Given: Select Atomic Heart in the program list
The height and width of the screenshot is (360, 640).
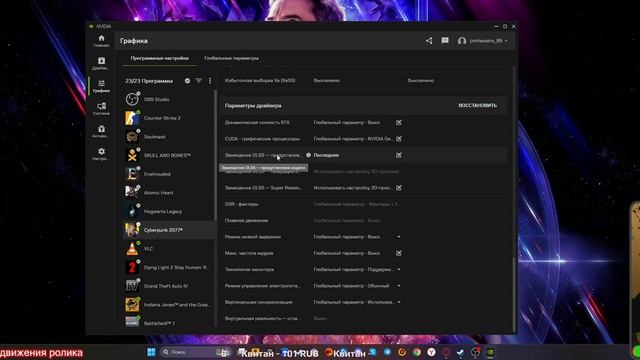Looking at the screenshot, I should point(169,193).
